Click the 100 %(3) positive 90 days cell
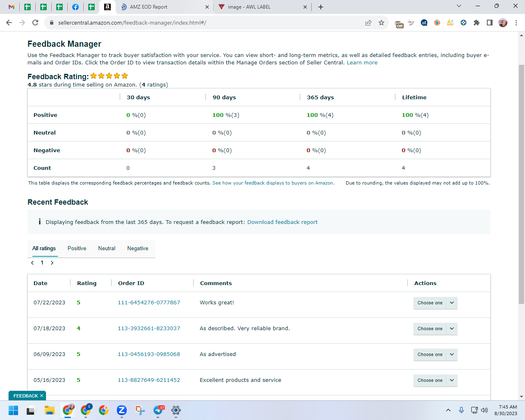525x420 pixels. pos(226,115)
